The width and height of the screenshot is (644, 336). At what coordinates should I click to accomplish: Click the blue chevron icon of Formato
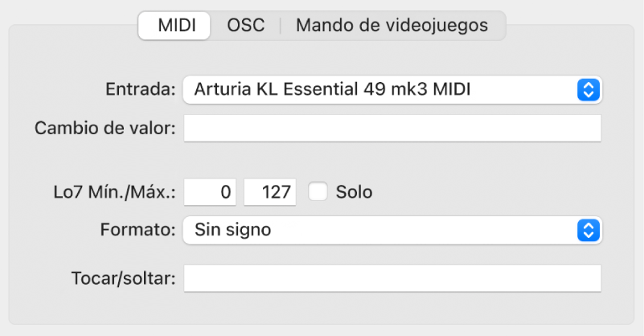click(x=589, y=230)
